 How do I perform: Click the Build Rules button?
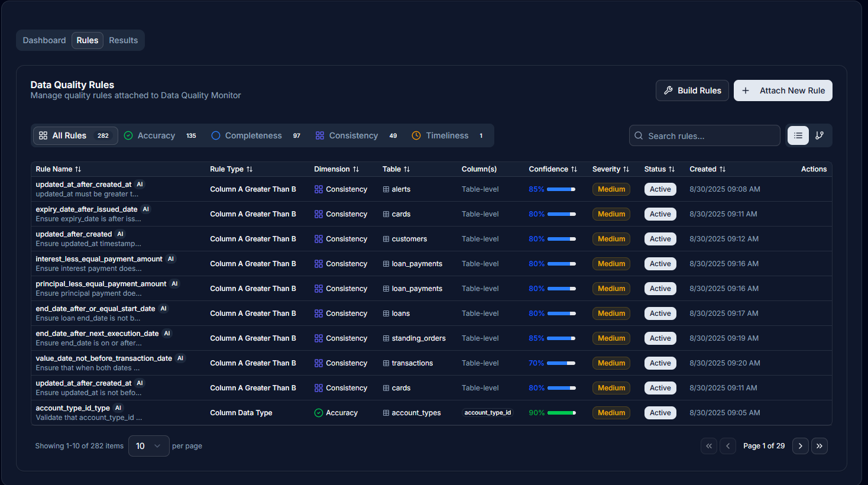pos(692,90)
